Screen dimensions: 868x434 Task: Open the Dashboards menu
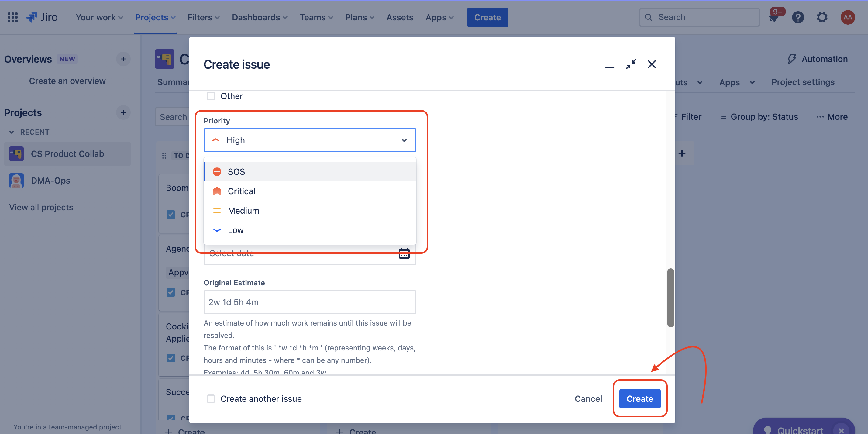(260, 17)
